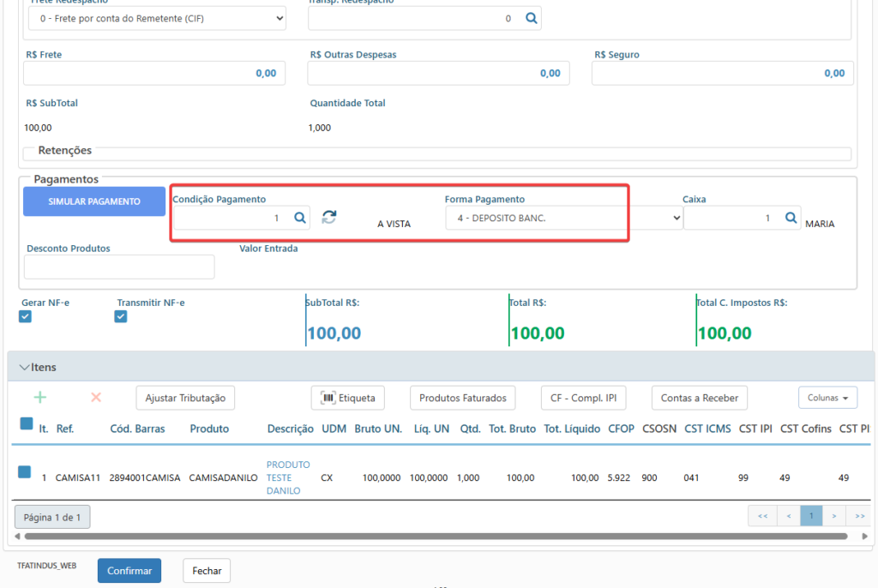Click Simular Pagamento button
878x588 pixels.
point(94,201)
